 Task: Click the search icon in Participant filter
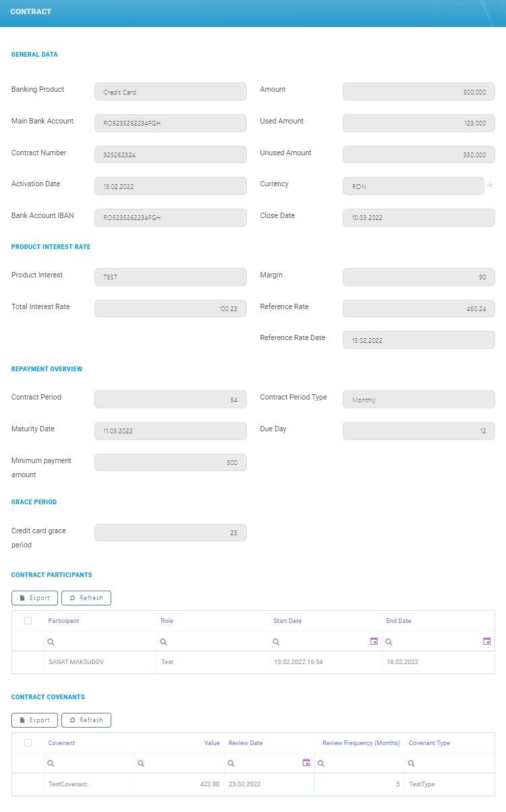[51, 642]
